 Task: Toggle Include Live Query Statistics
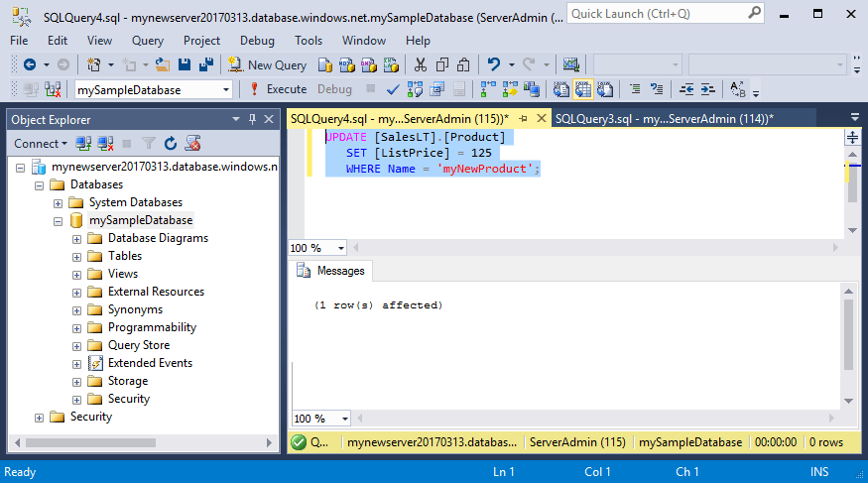point(510,89)
